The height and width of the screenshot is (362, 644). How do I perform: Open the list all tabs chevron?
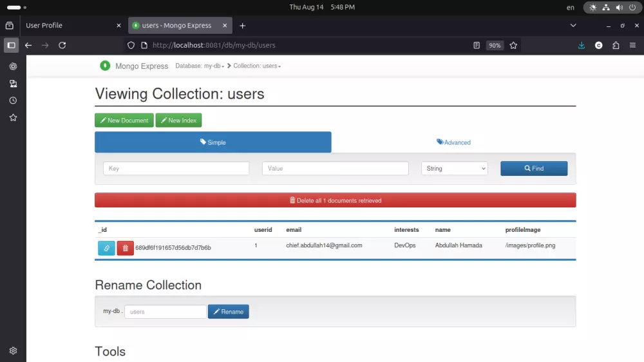(573, 26)
